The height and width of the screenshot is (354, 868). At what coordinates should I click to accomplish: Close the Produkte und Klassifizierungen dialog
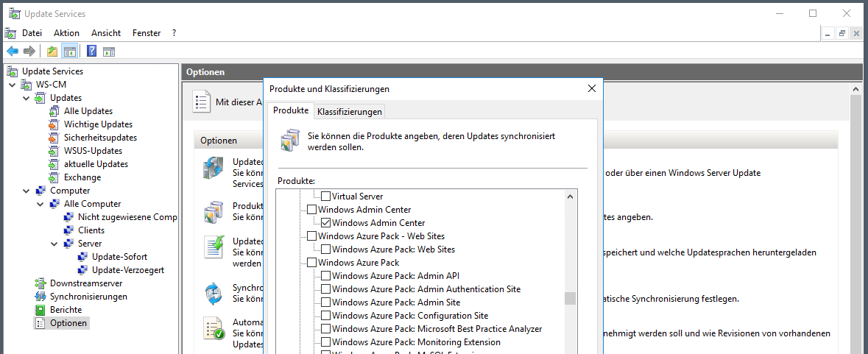(x=591, y=88)
